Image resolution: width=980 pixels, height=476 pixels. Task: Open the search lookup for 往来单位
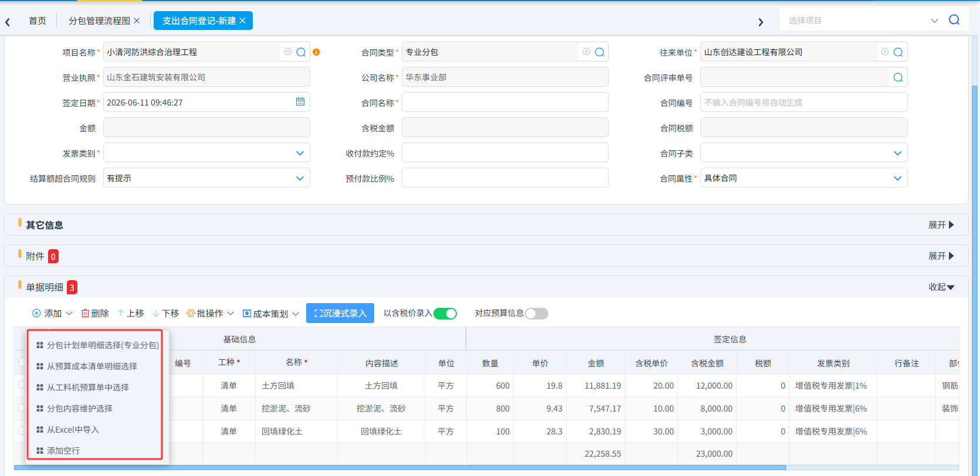(x=898, y=52)
